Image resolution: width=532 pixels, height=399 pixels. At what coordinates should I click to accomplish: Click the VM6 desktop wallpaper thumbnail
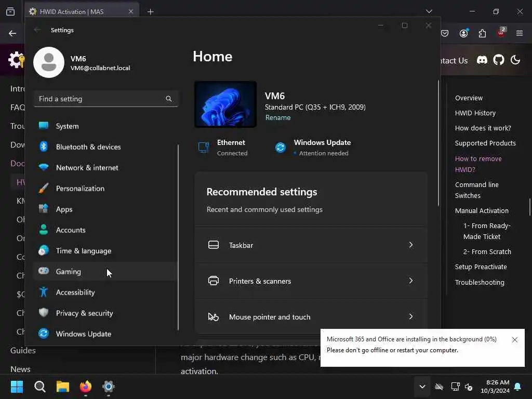point(225,104)
